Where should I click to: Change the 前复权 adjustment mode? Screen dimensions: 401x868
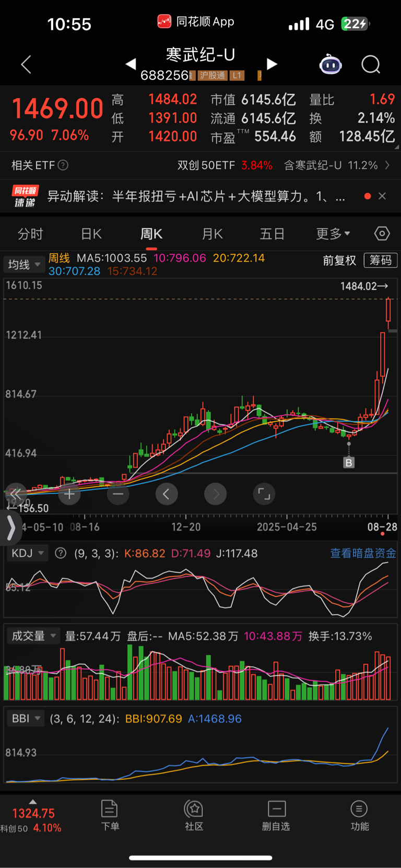point(339,260)
